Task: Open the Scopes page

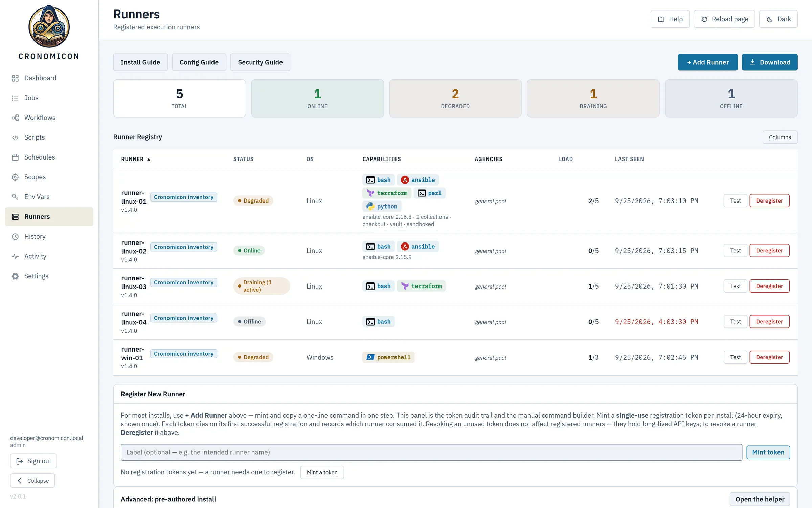Action: pos(49,177)
